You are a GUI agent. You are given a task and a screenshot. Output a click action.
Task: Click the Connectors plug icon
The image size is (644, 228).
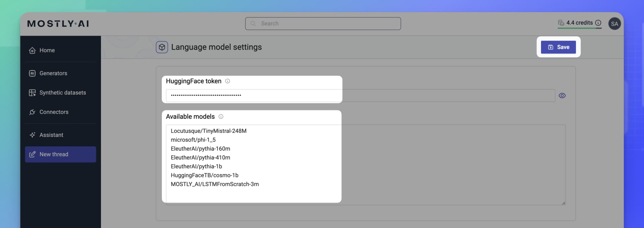(32, 112)
